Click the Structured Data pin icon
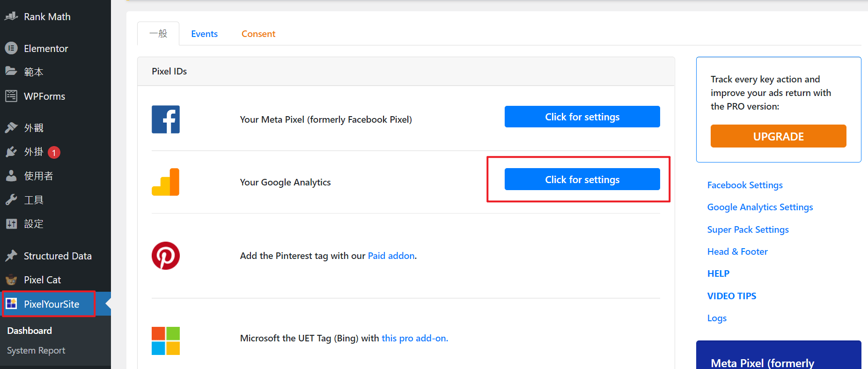The width and height of the screenshot is (868, 369). [11, 256]
